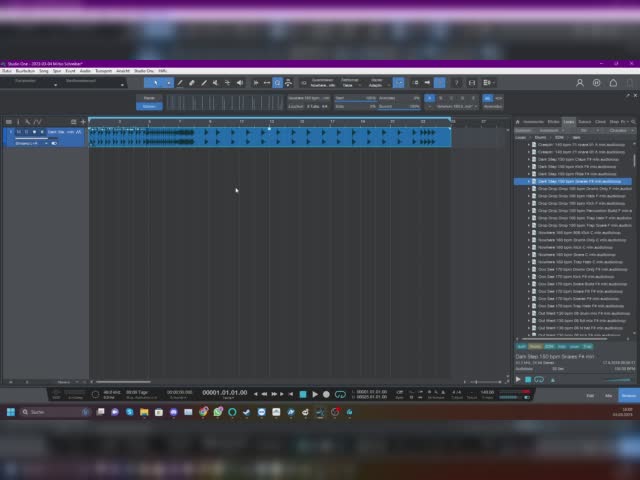640x480 pixels.
Task: Click the Anwenden apply button
Action: 493,107
